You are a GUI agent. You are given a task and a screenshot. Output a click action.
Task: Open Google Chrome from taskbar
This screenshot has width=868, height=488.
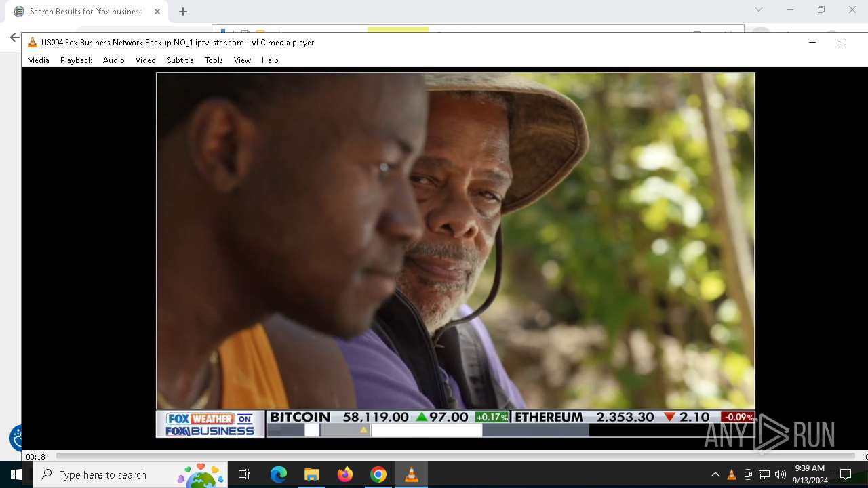tap(378, 474)
